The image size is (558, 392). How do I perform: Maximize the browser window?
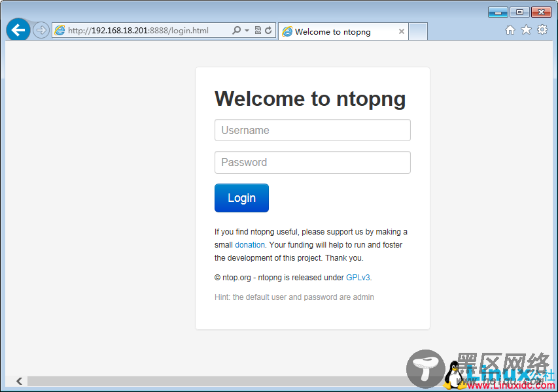tap(519, 12)
